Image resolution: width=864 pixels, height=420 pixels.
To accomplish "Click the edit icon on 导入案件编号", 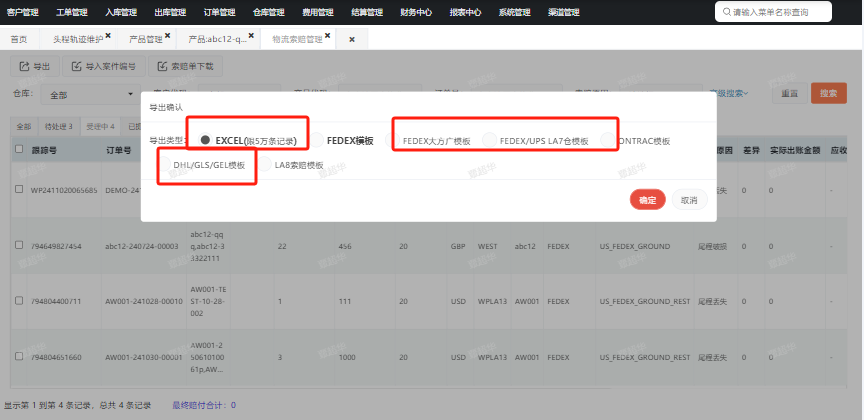I will pyautogui.click(x=76, y=67).
